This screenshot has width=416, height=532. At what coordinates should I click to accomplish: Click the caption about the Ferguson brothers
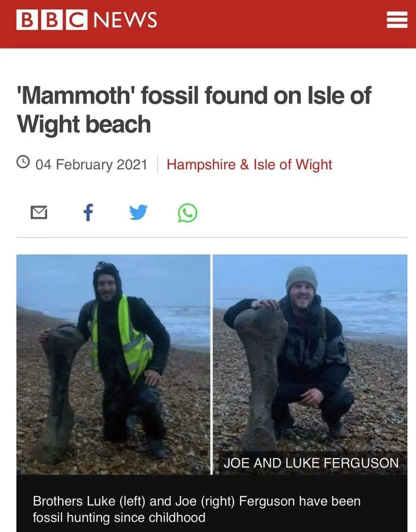pyautogui.click(x=197, y=509)
